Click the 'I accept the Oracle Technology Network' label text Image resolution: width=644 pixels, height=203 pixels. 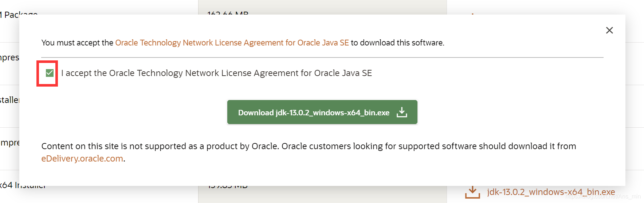pyautogui.click(x=217, y=73)
